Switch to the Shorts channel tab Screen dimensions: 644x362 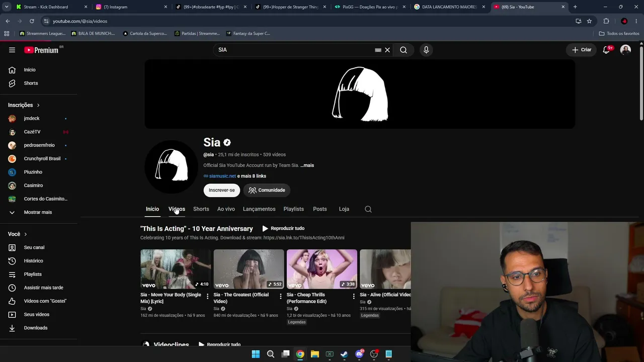point(201,209)
